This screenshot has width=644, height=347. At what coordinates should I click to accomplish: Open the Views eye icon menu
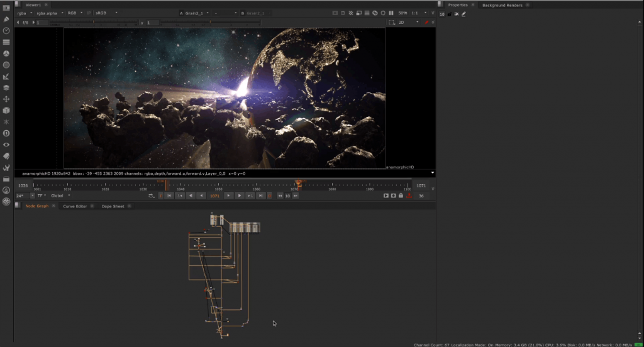tap(6, 145)
